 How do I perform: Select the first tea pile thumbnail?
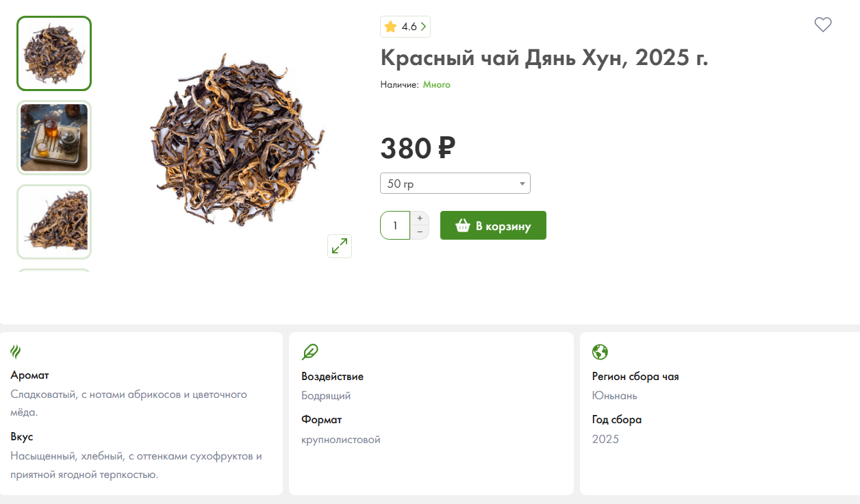[x=54, y=53]
